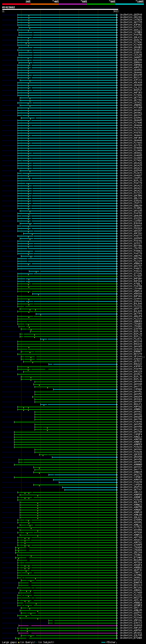
Task: Select the UniRef100_C6TM32 label
Action: click(131, 103)
